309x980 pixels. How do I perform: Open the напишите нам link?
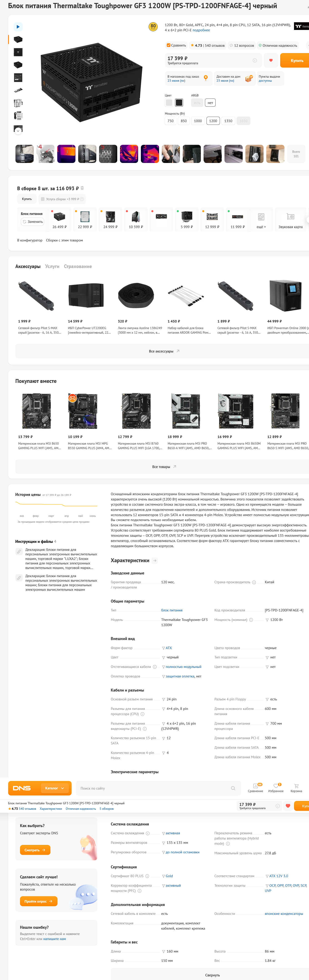point(55,939)
